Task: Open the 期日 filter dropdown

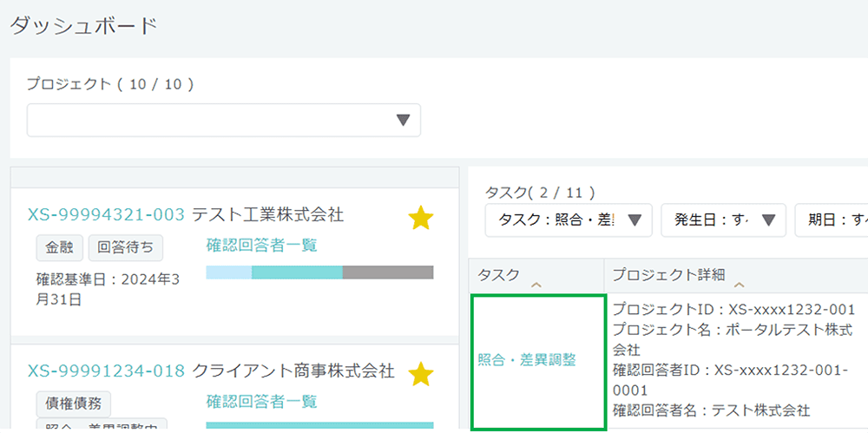Action: point(831,220)
